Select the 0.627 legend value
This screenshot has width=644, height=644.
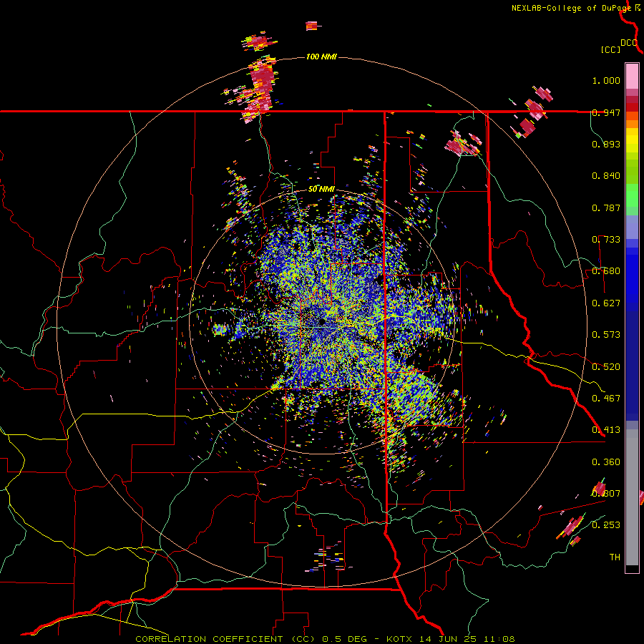pyautogui.click(x=606, y=303)
